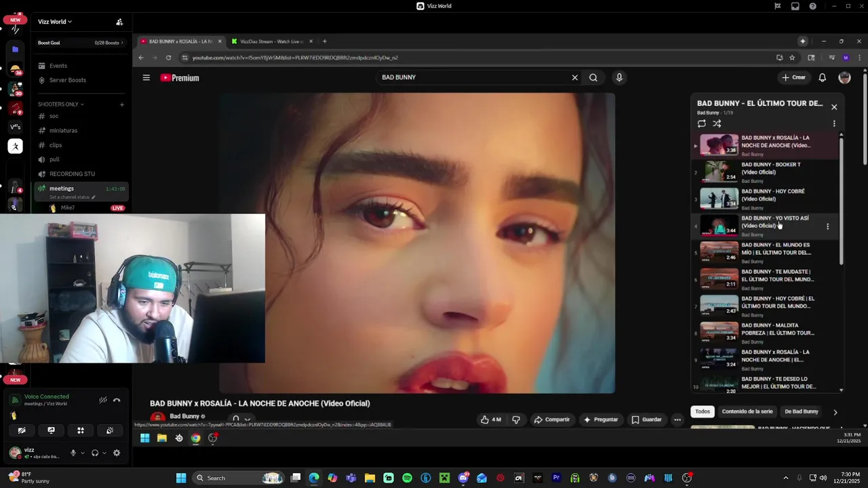
Task: Expand Discord microphone input options
Action: click(x=83, y=453)
